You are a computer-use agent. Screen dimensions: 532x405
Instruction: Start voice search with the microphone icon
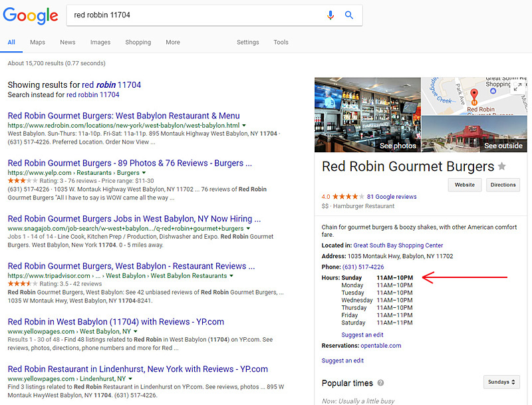point(330,15)
